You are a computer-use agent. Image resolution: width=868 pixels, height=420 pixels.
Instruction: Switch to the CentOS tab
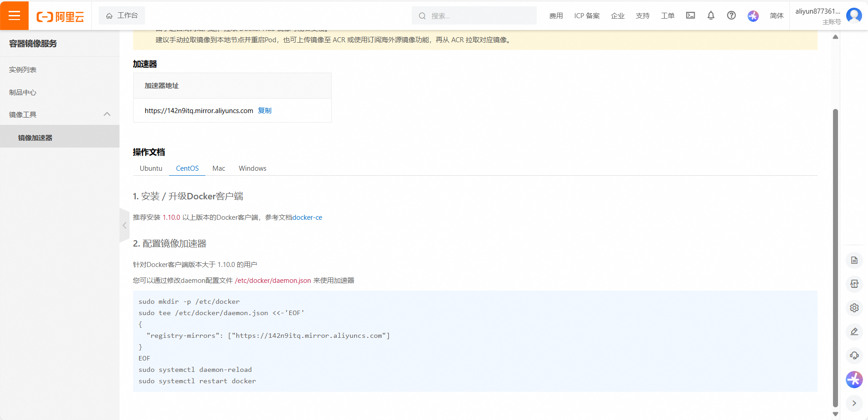click(187, 168)
